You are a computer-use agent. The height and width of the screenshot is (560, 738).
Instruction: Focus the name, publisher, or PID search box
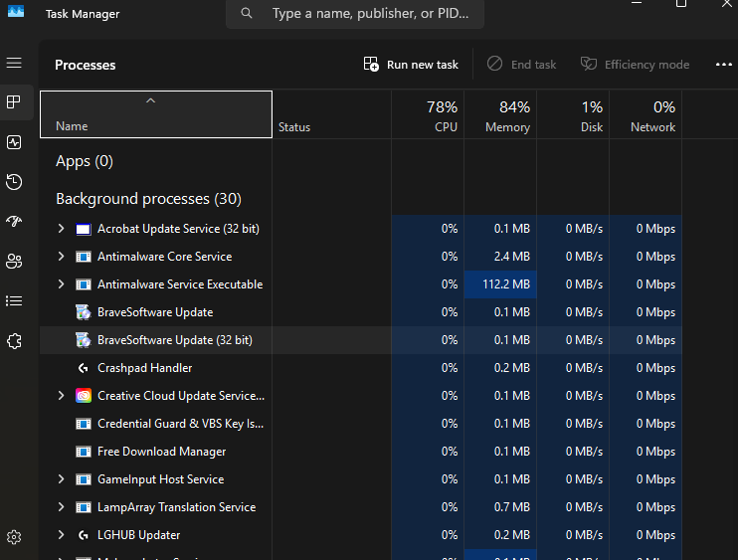355,13
